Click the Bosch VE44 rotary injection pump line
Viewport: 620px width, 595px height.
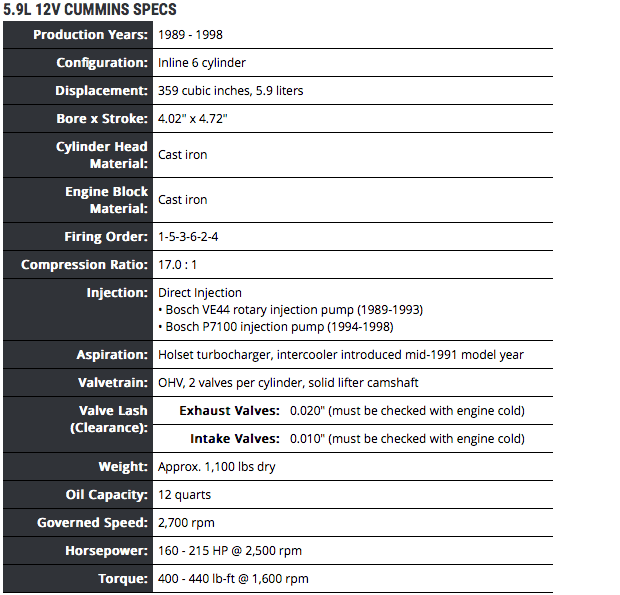coord(277,310)
